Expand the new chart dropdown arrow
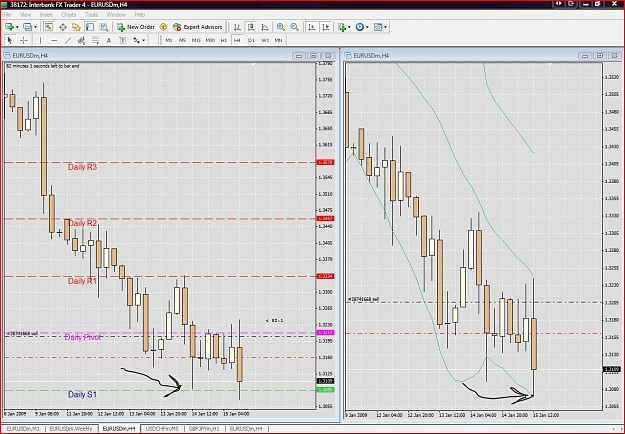 coord(17,27)
